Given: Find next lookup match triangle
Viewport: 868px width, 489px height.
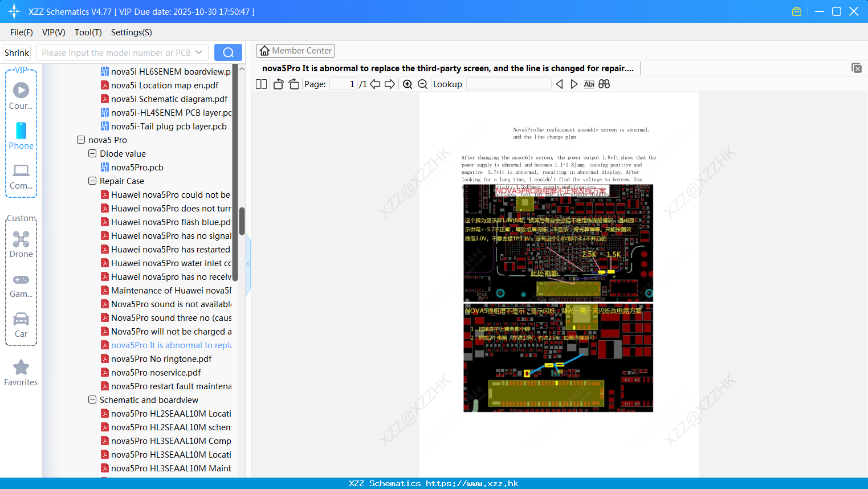Looking at the screenshot, I should 574,84.
